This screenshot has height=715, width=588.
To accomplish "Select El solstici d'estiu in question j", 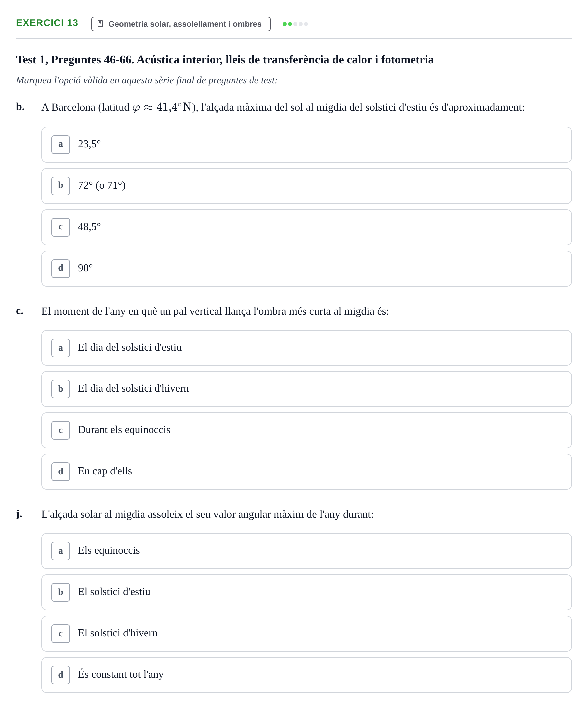I will 307,592.
